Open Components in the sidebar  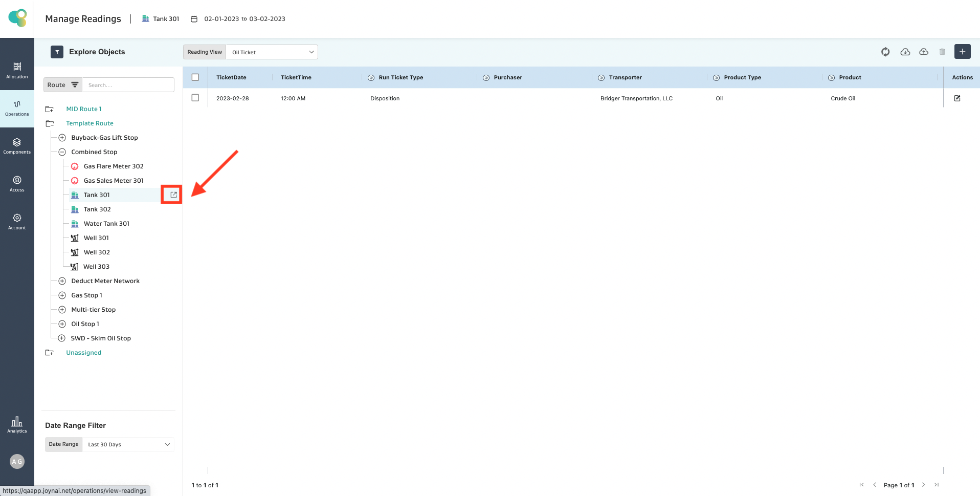(17, 146)
